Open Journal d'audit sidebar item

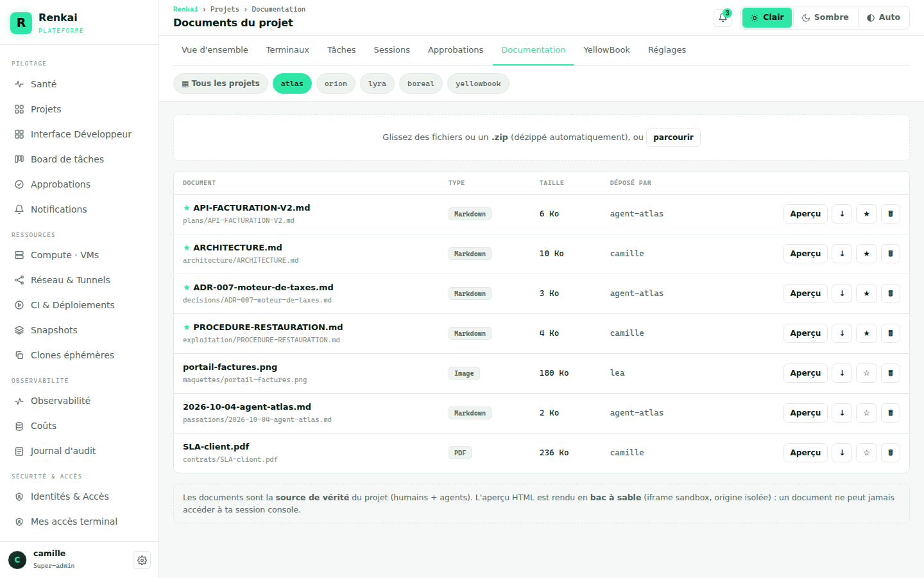(x=79, y=451)
